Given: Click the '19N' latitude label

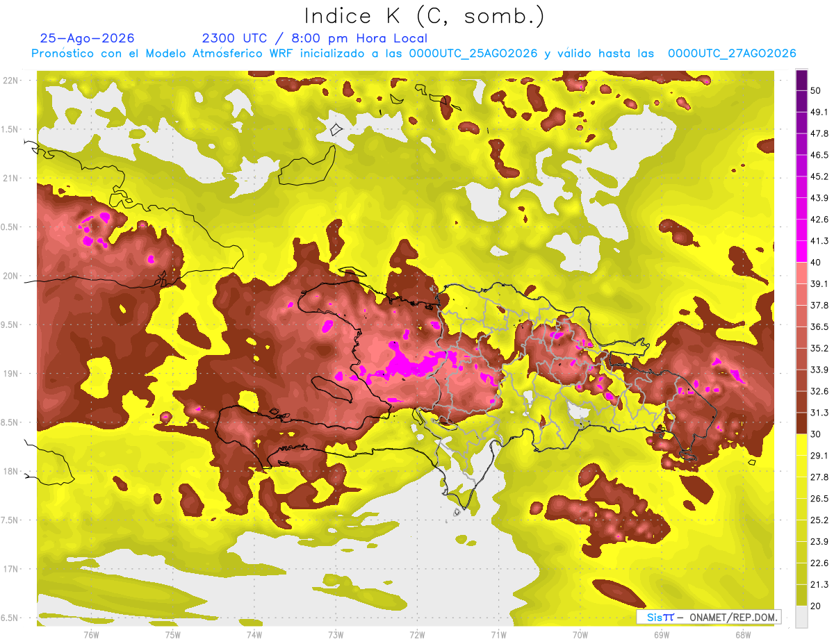Looking at the screenshot, I should [x=11, y=374].
